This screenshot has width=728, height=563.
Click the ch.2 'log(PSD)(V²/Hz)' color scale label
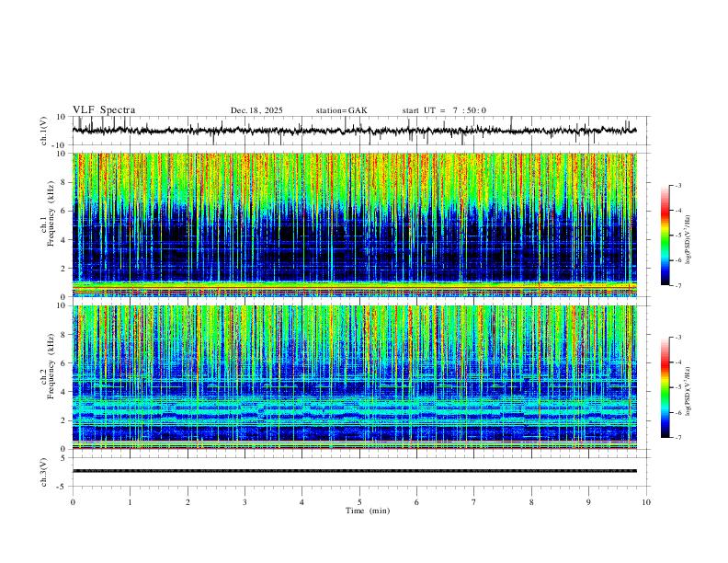pos(688,391)
